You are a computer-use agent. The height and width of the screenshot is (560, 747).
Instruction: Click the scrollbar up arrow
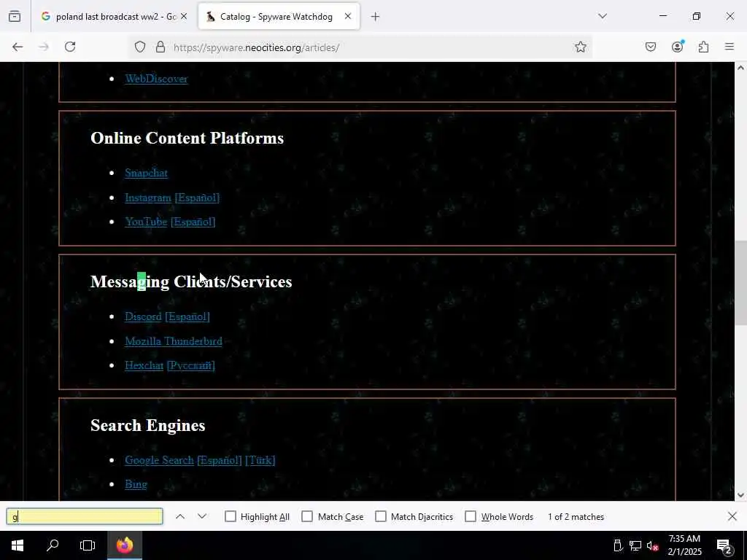(740, 68)
